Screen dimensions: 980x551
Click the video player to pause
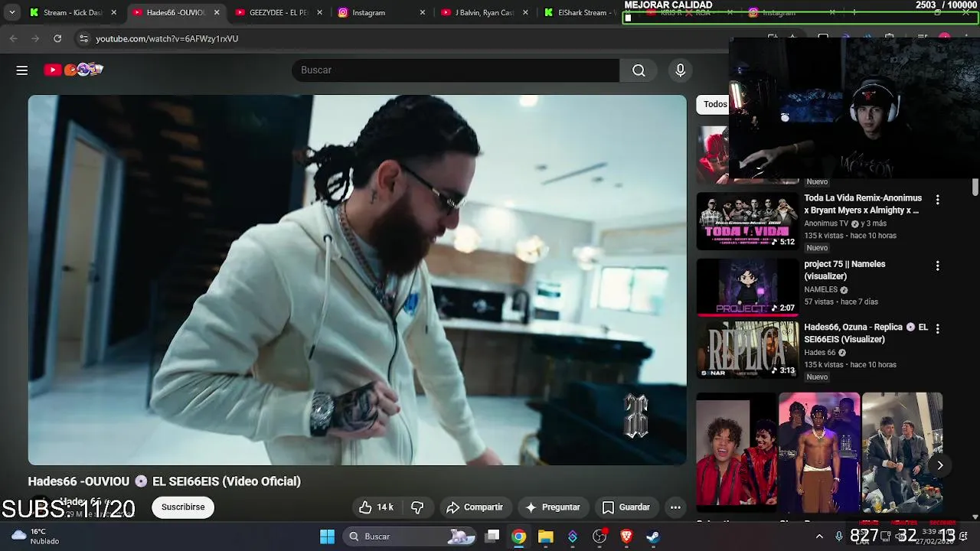point(358,280)
